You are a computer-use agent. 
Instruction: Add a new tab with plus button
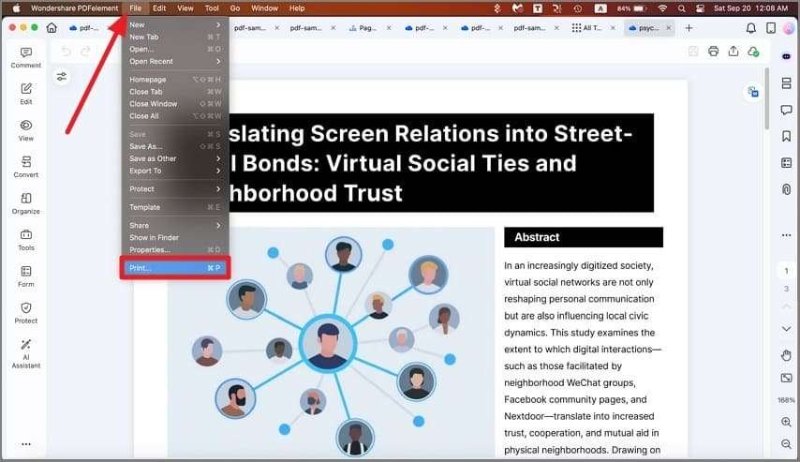[688, 28]
